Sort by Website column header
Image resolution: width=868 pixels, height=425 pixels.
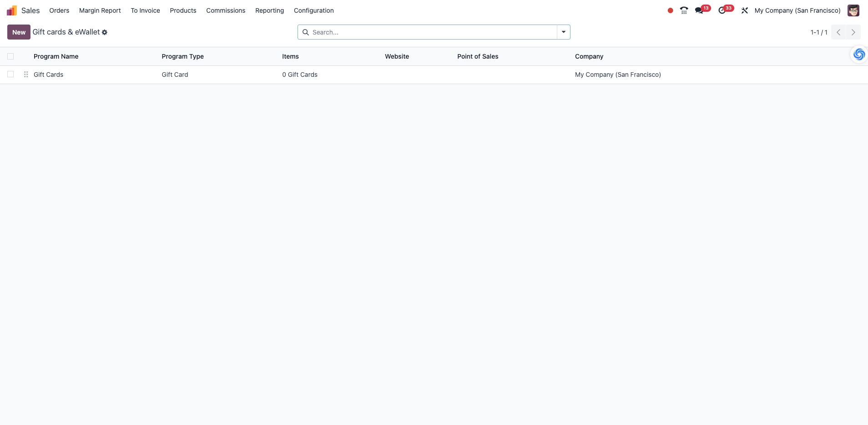(x=397, y=56)
